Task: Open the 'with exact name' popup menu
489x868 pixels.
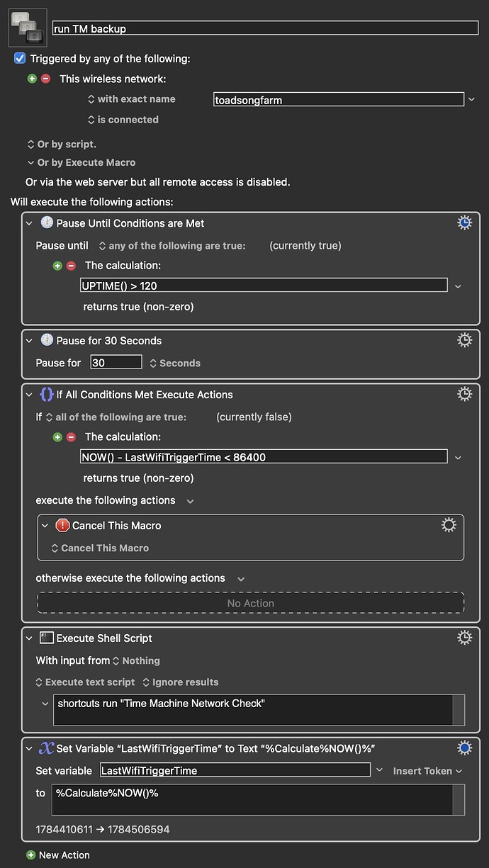Action: click(131, 99)
